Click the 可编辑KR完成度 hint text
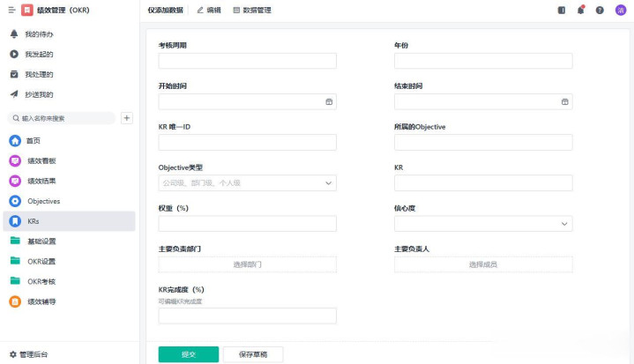 pyautogui.click(x=180, y=301)
